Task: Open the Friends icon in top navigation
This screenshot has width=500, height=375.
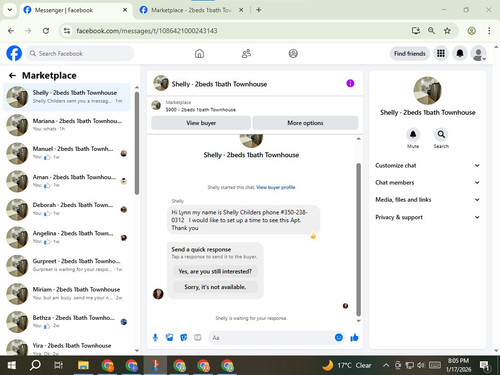Action: point(246,53)
